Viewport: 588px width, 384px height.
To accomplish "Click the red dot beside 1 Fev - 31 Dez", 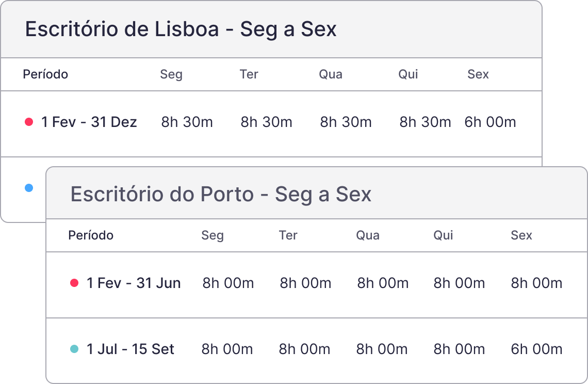I will [x=29, y=122].
